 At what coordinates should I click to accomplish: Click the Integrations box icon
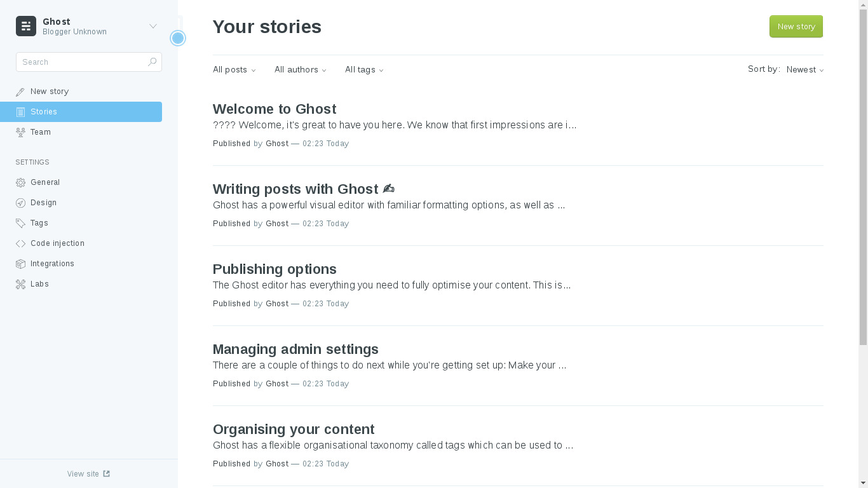pos(20,264)
